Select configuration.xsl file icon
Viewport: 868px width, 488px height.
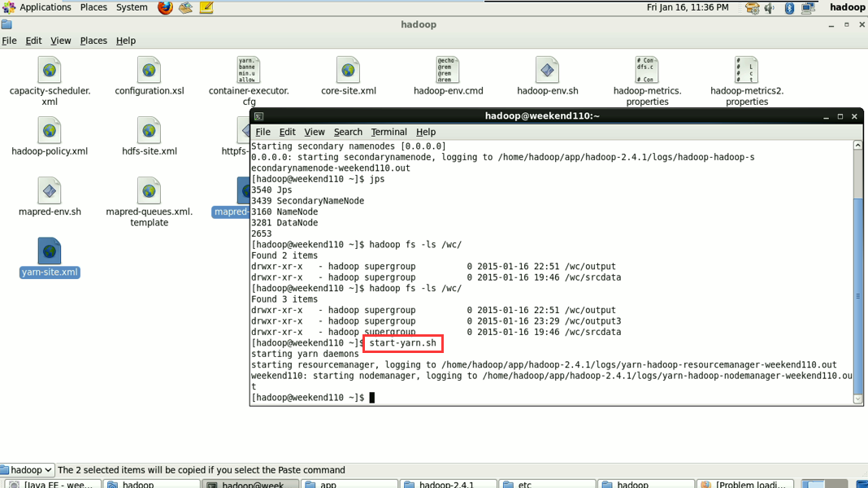(x=149, y=70)
